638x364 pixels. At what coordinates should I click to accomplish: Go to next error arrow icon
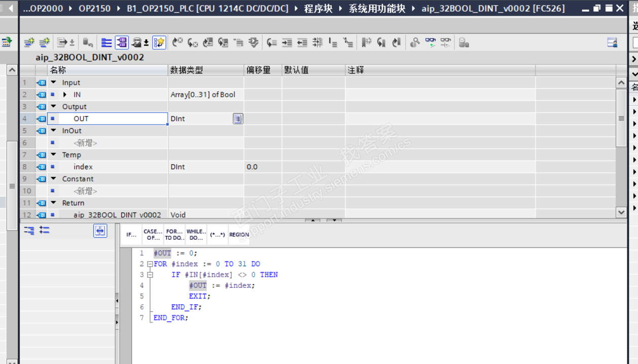click(x=193, y=43)
